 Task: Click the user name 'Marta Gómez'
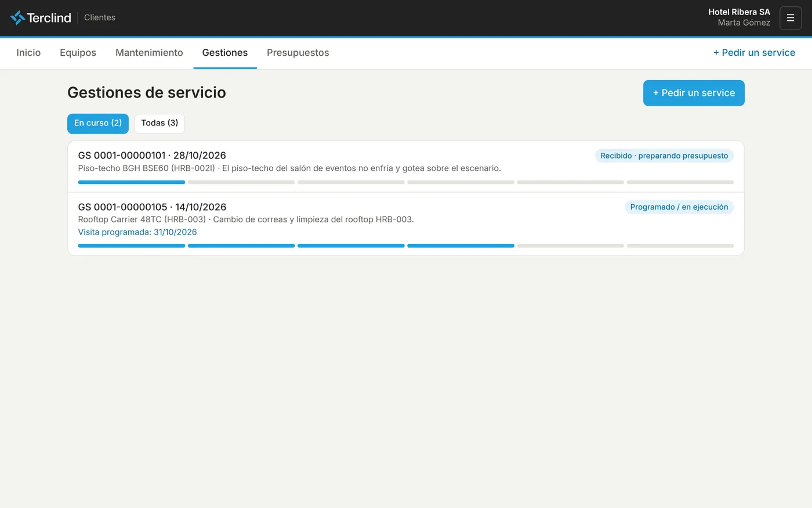[x=744, y=23]
